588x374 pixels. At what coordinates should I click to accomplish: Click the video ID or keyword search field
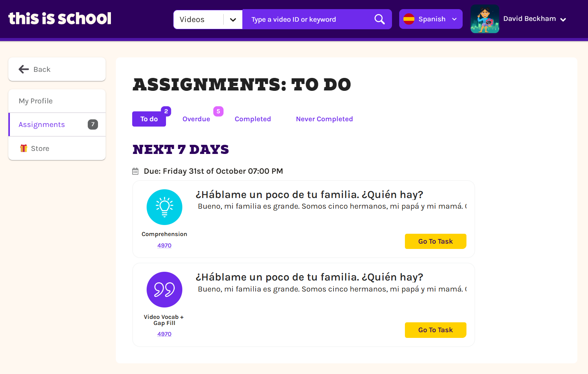(308, 19)
